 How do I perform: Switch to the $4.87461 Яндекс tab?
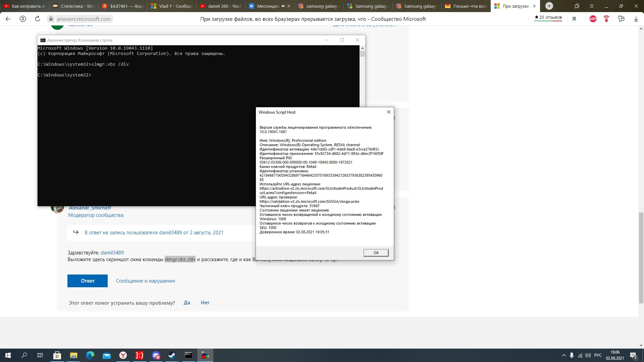pos(122,6)
